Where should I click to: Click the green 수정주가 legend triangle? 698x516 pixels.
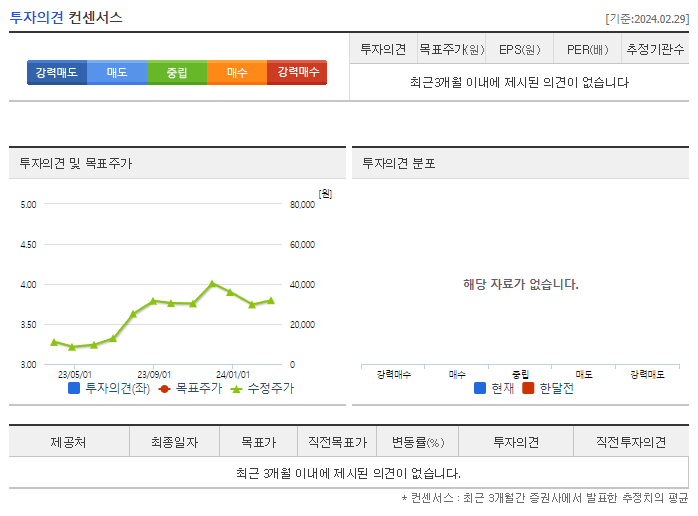pos(236,389)
